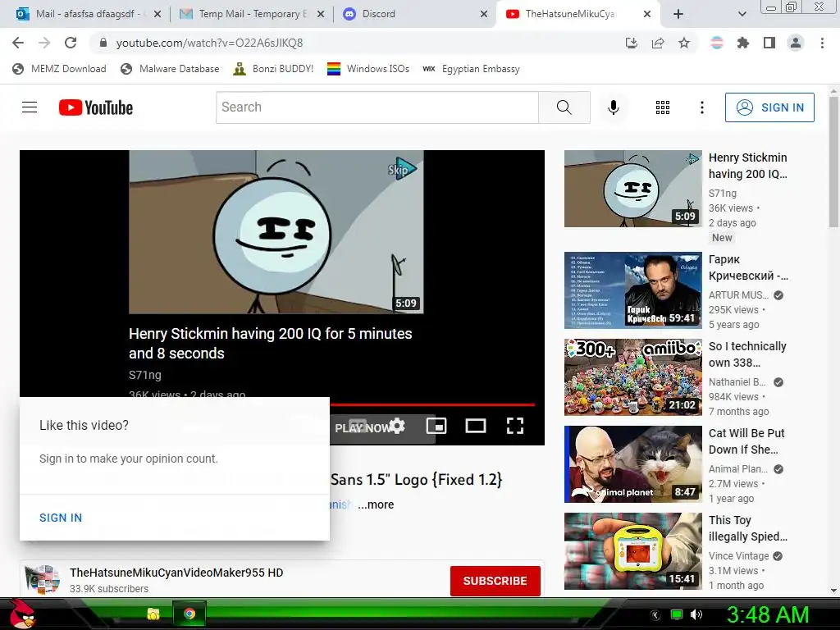Reload the current YouTube page
The image size is (840, 630).
pos(71,43)
